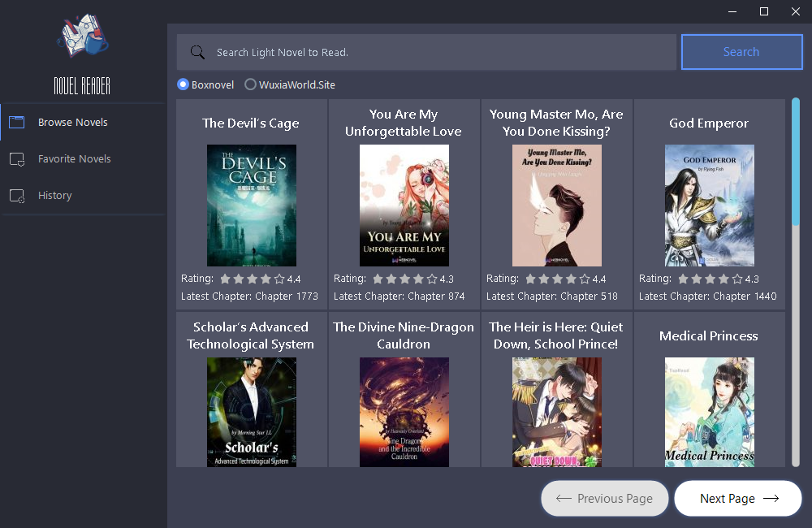The height and width of the screenshot is (528, 812).
Task: Click the Next Page button
Action: (x=738, y=499)
